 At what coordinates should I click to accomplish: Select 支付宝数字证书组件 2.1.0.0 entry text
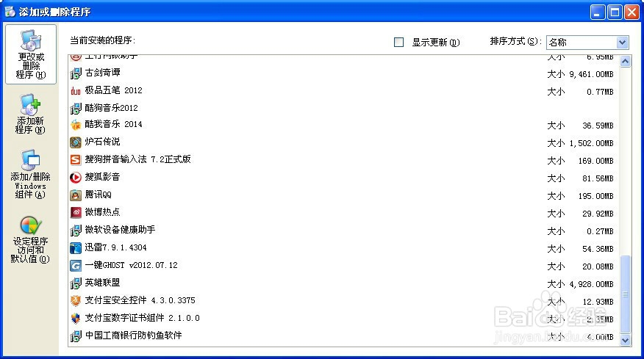pos(143,318)
